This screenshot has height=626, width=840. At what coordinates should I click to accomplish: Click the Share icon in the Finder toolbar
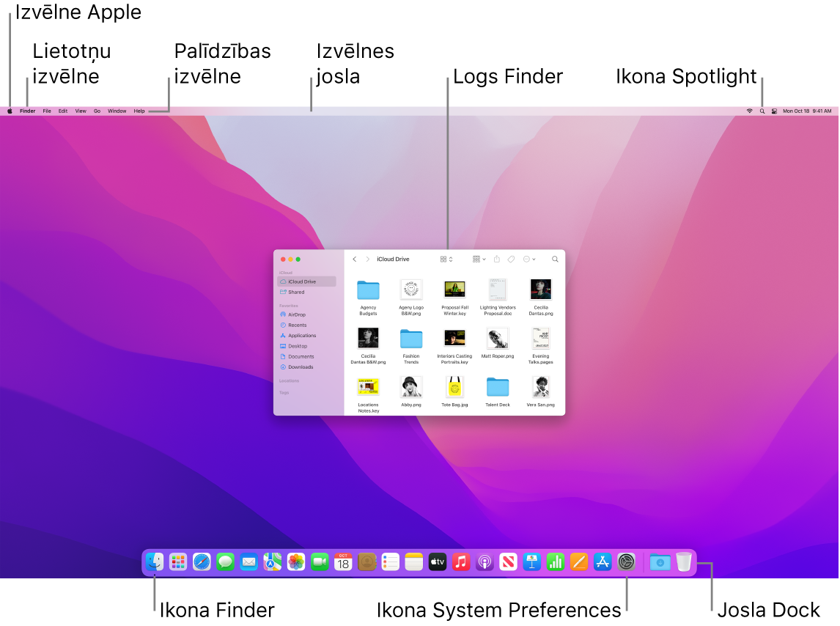point(497,259)
